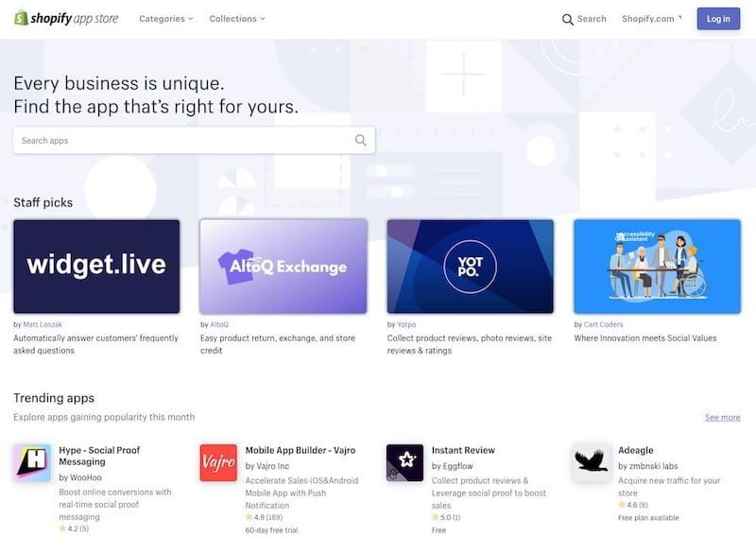
Task: Click 'Where Innovation meets Social Values' text
Action: click(x=645, y=338)
